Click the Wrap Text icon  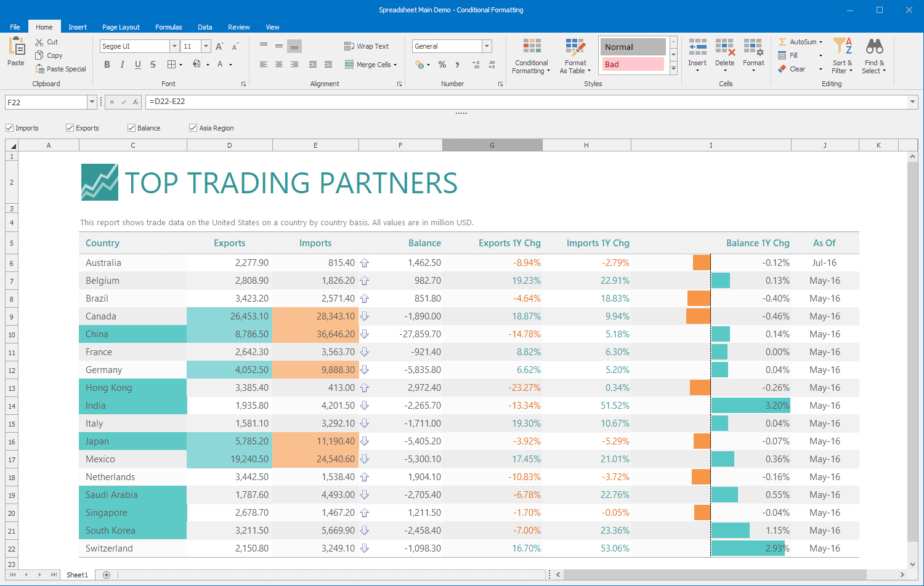point(349,46)
